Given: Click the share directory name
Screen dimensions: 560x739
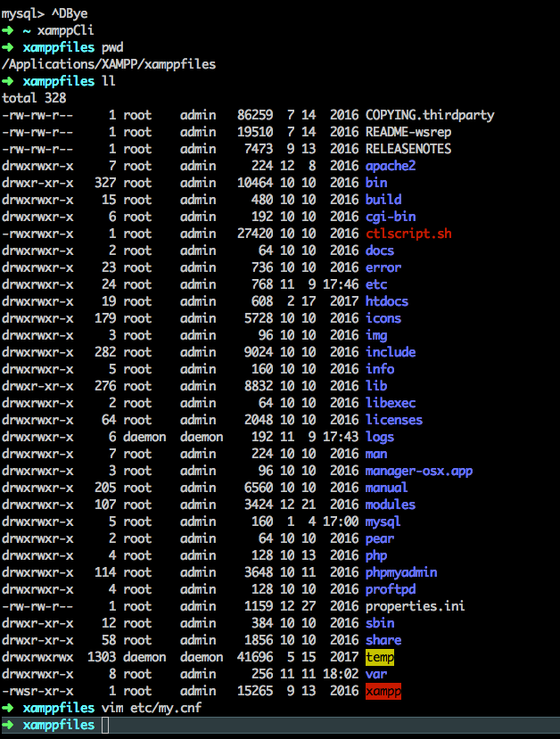Looking at the screenshot, I should click(383, 640).
